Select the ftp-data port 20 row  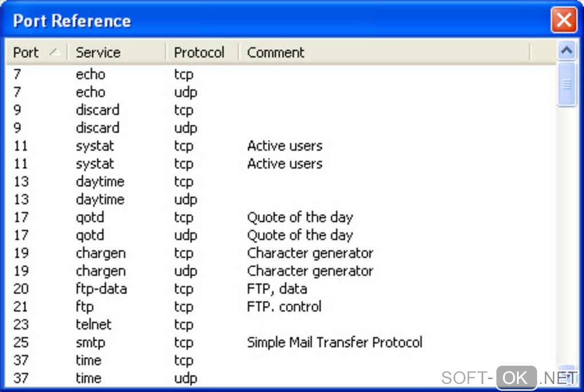coord(101,289)
